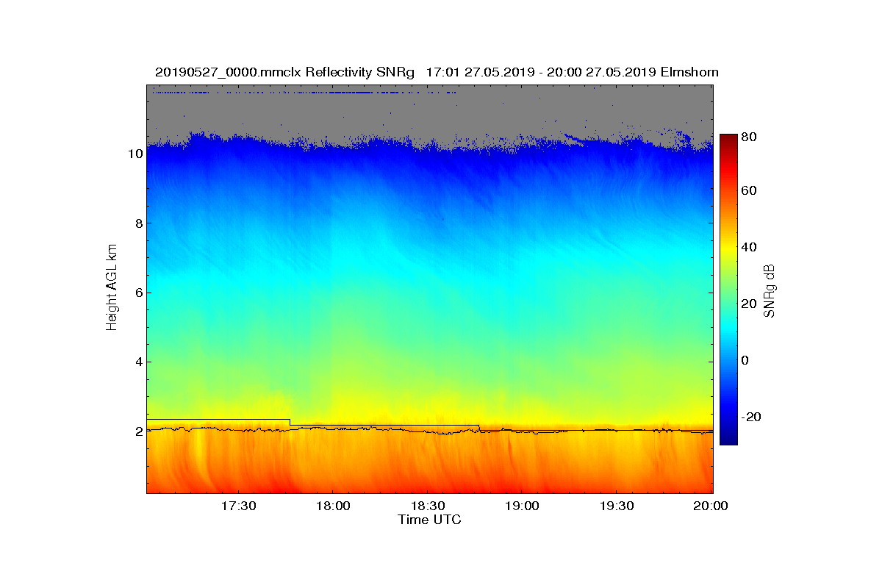Image resolution: width=882 pixels, height=588 pixels.
Task: Click the height tick label 2
Action: point(138,431)
